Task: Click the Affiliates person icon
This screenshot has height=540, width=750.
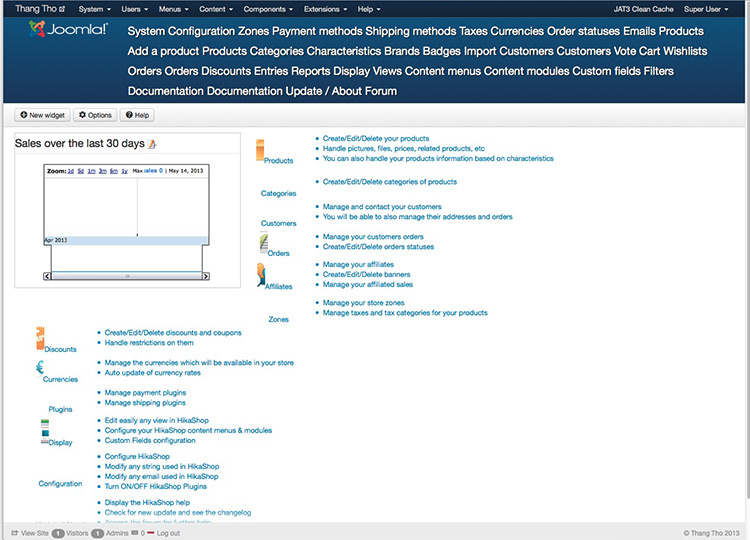Action: tap(261, 276)
